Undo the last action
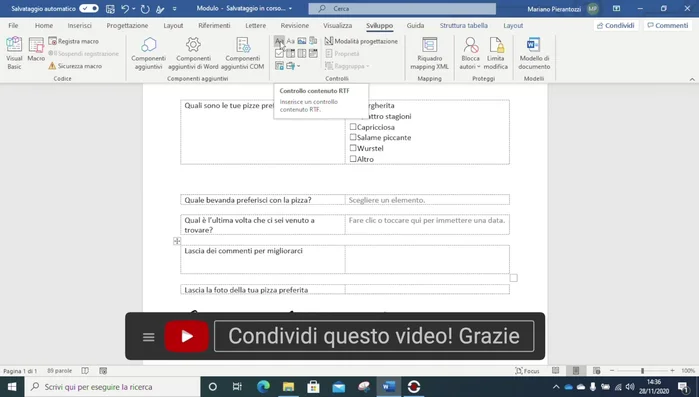Image resolution: width=699 pixels, height=397 pixels. [x=125, y=8]
